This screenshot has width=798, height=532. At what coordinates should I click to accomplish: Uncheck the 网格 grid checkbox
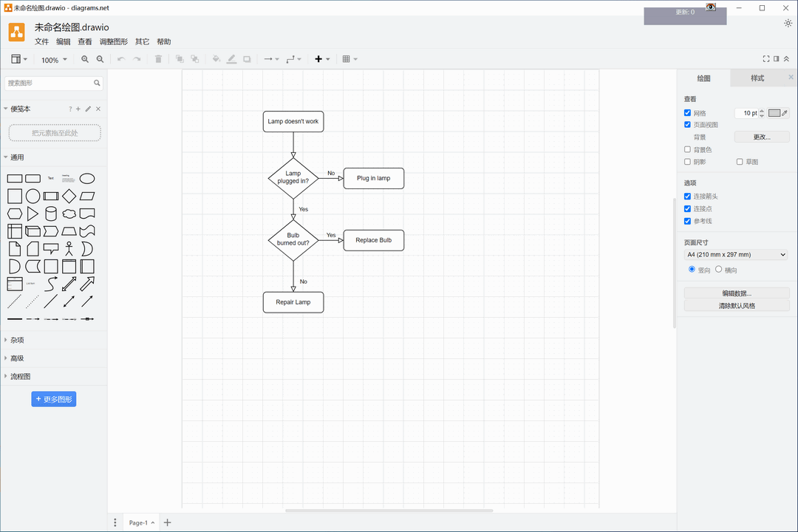click(688, 113)
